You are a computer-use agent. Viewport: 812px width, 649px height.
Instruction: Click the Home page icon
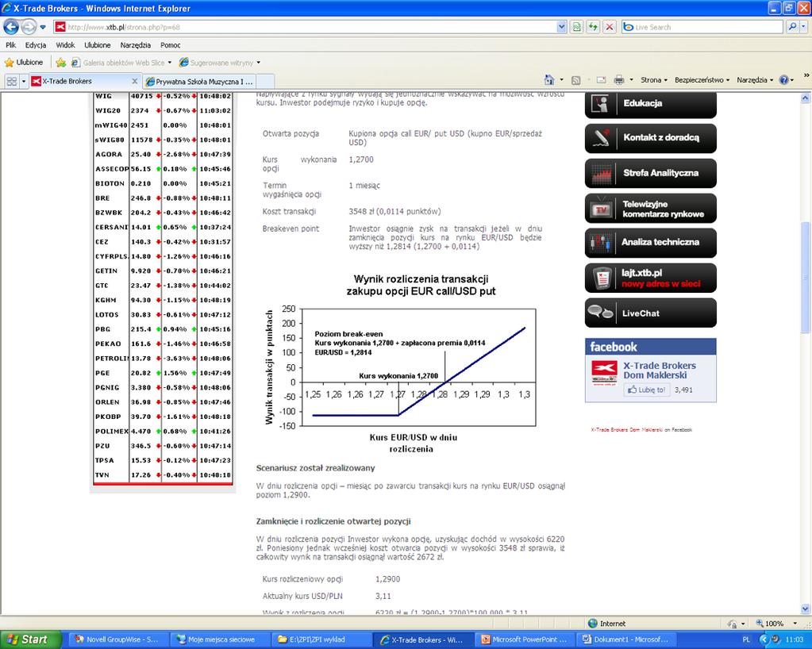[549, 79]
